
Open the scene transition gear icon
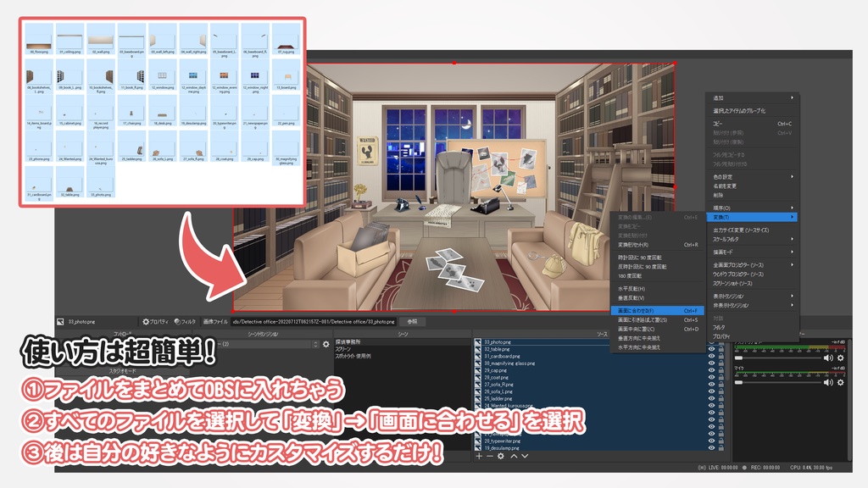325,344
